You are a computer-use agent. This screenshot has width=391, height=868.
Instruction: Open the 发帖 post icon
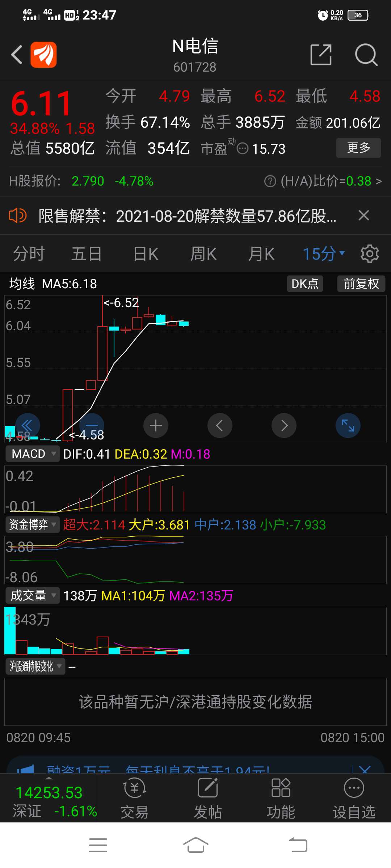[208, 798]
